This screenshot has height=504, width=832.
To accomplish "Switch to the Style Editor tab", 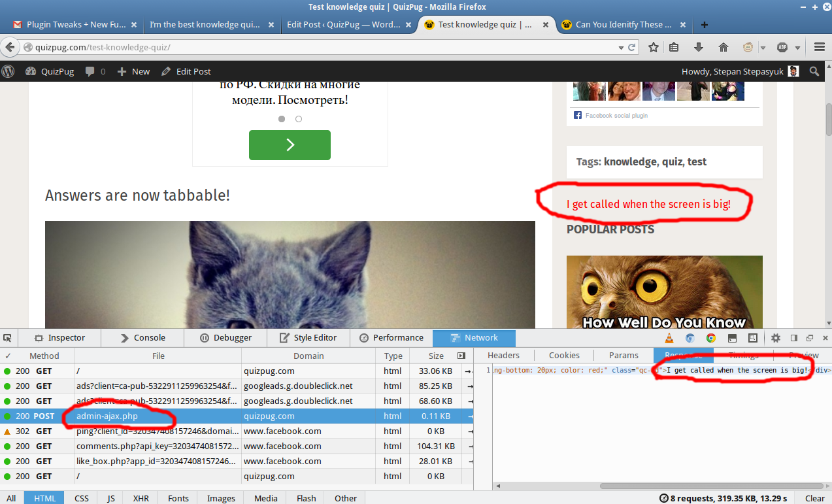I will pyautogui.click(x=308, y=338).
